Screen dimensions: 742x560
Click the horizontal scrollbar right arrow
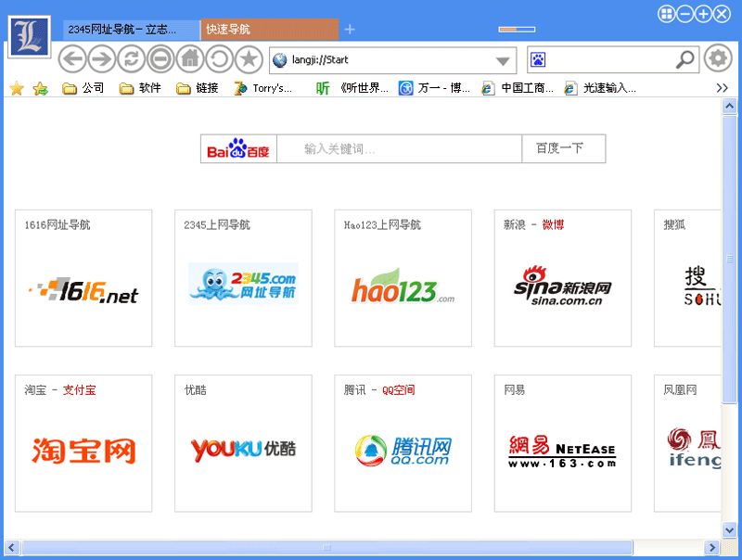711,548
